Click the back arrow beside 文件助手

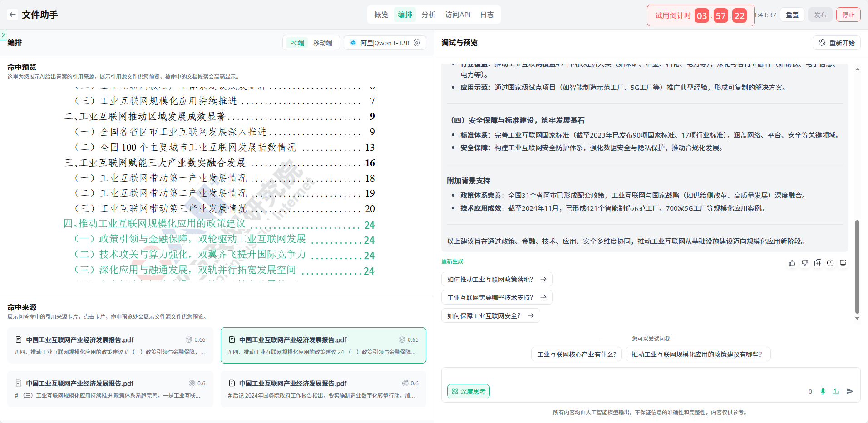13,15
